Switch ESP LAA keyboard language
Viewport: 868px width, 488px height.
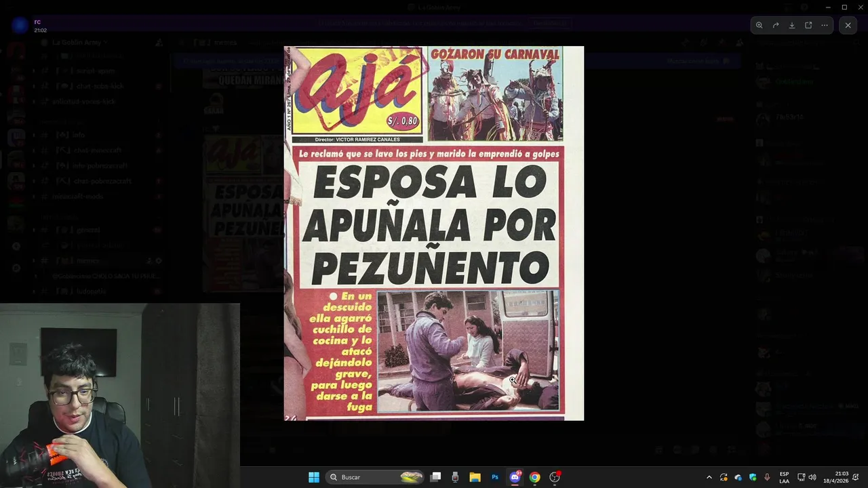pos(784,477)
